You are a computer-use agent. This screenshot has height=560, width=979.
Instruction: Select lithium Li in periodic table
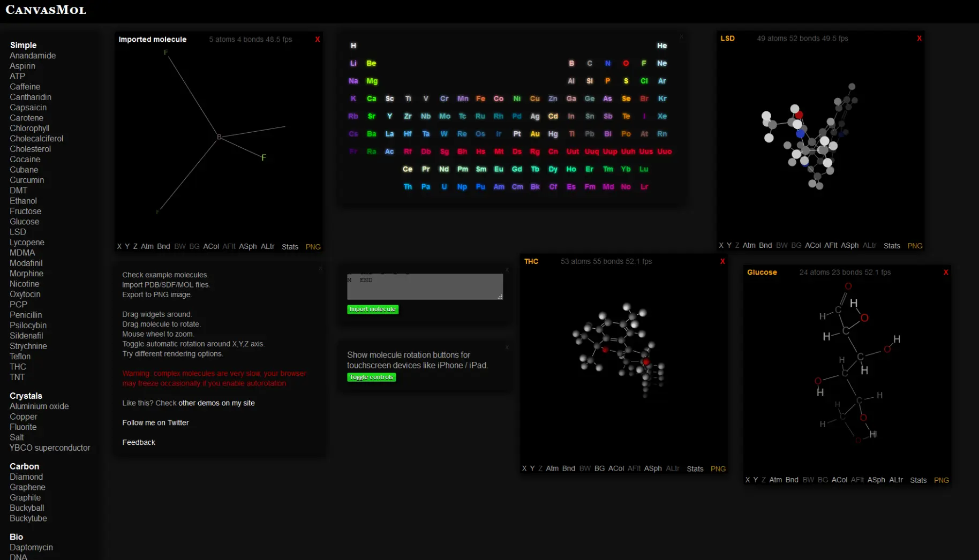click(x=353, y=64)
